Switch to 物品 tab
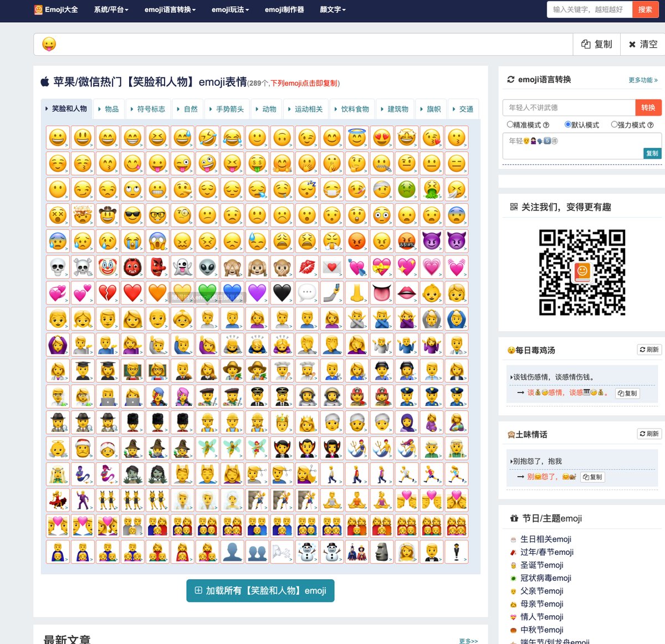The width and height of the screenshot is (665, 644). click(109, 109)
